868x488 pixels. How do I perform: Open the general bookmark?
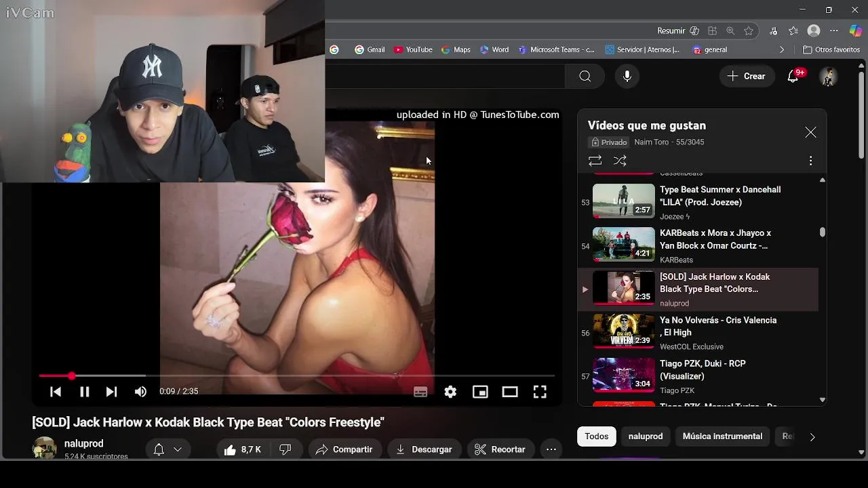tap(710, 49)
